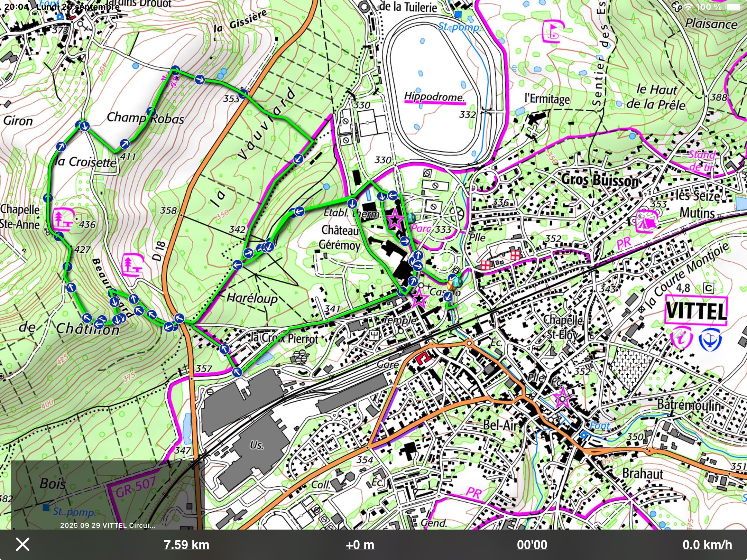Tap the direction arrow at the 353 road crossing
The height and width of the screenshot is (560, 747).
pyautogui.click(x=243, y=93)
